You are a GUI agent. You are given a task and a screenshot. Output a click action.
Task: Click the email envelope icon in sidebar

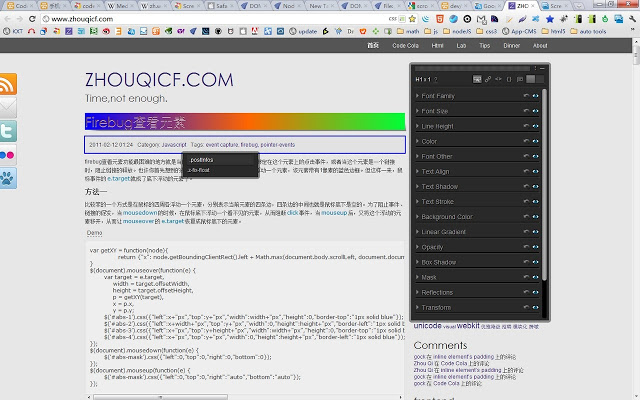pyautogui.click(x=7, y=107)
